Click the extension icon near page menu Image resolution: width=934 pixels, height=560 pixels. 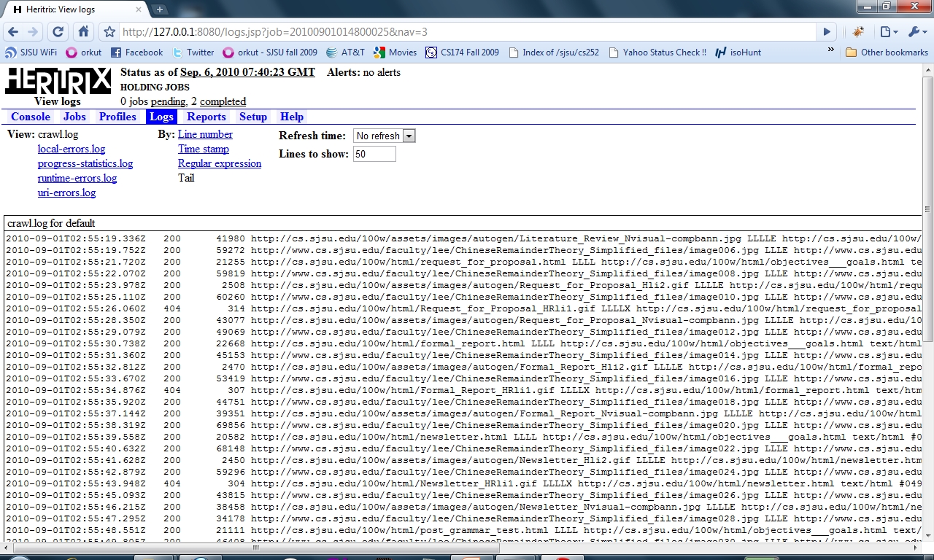(858, 32)
